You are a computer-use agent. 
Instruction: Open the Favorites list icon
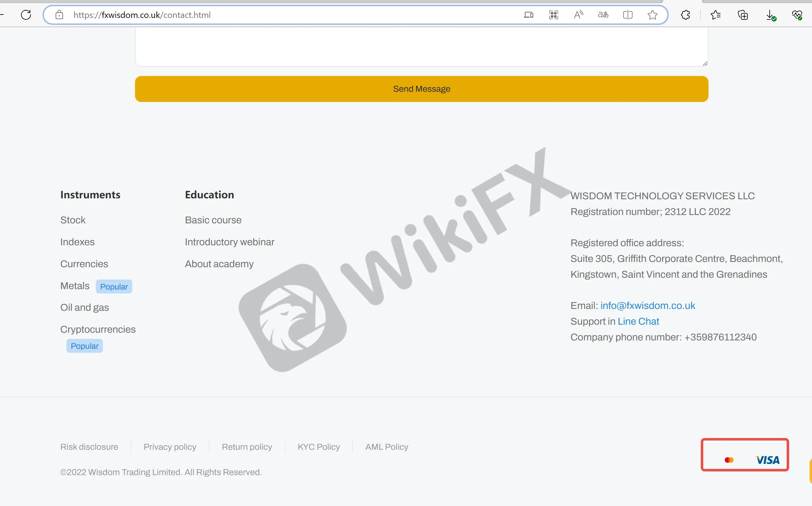point(716,15)
